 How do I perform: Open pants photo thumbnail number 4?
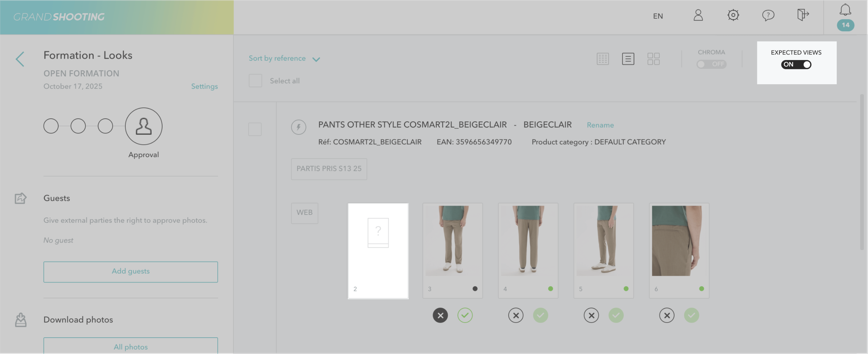tap(528, 251)
